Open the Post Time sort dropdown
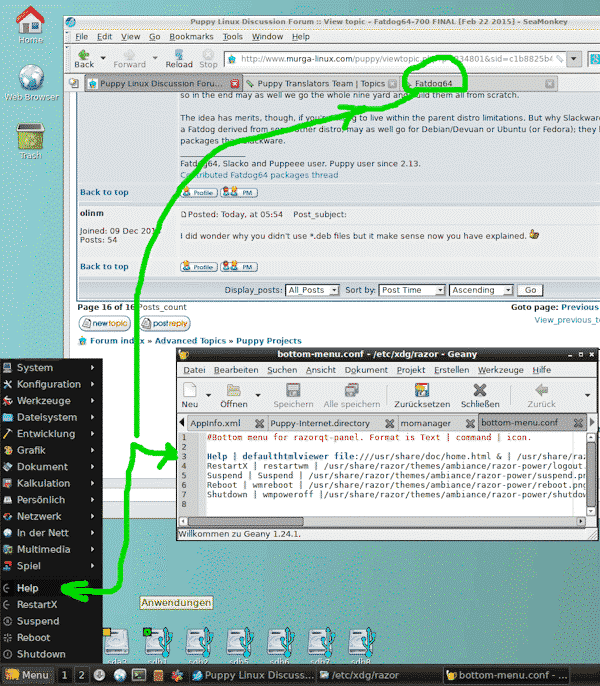 412,290
